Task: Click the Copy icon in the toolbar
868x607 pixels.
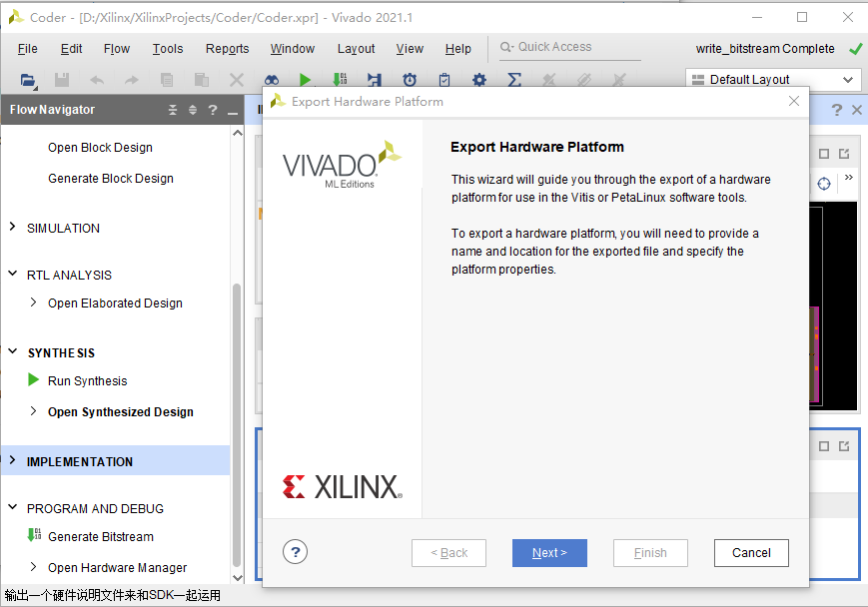Action: (167, 80)
